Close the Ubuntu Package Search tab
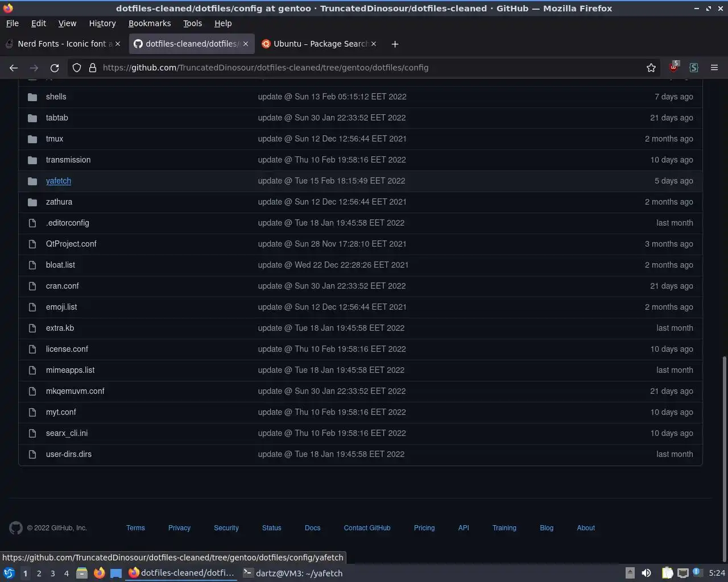The width and height of the screenshot is (728, 582). (x=374, y=44)
